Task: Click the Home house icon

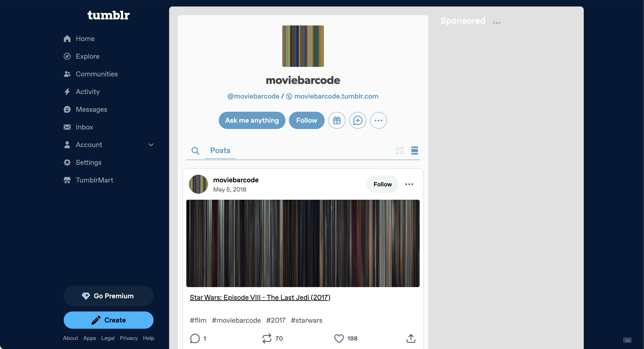Action: 67,39
